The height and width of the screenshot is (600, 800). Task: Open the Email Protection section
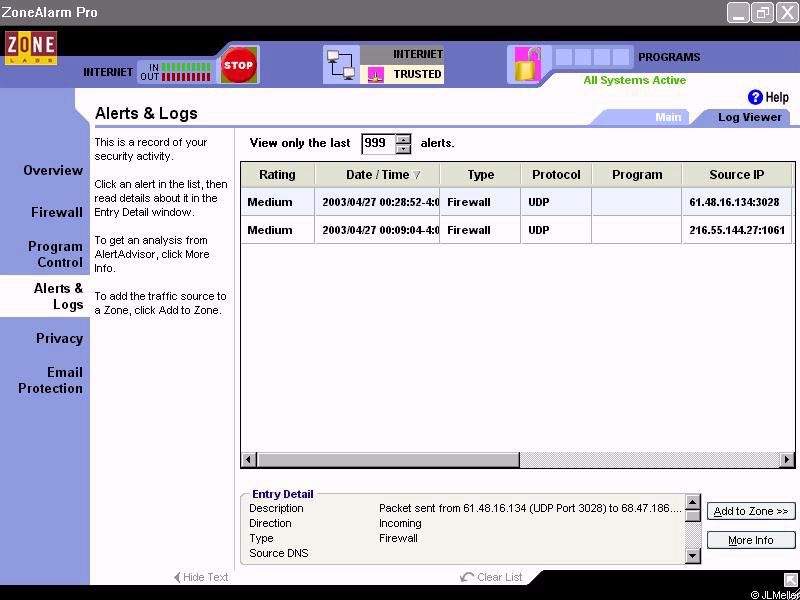(51, 380)
